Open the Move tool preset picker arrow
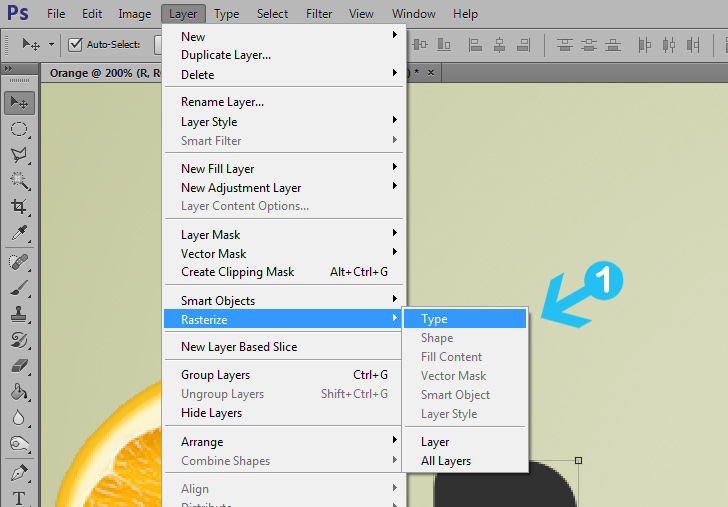Viewport: 728px width, 507px height. coord(52,45)
